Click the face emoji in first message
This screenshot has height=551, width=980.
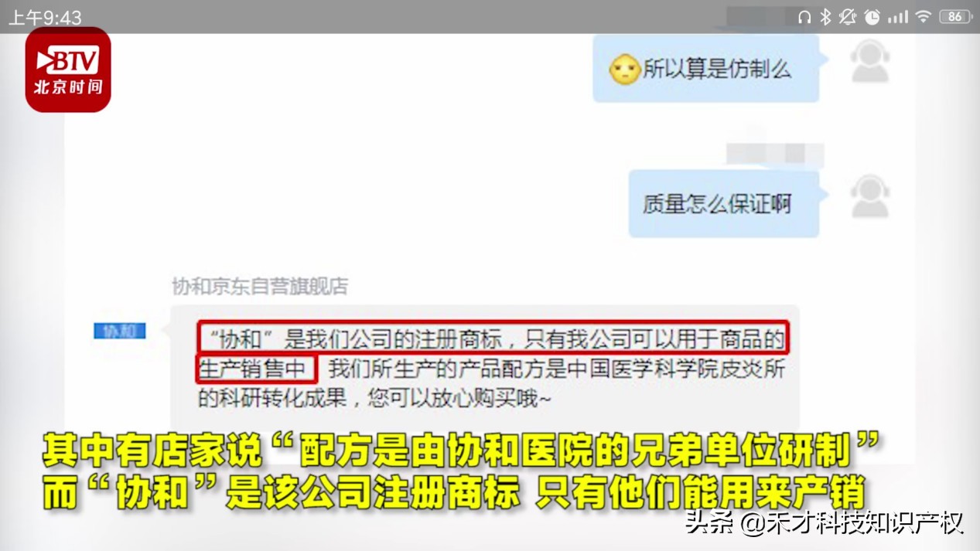(624, 70)
